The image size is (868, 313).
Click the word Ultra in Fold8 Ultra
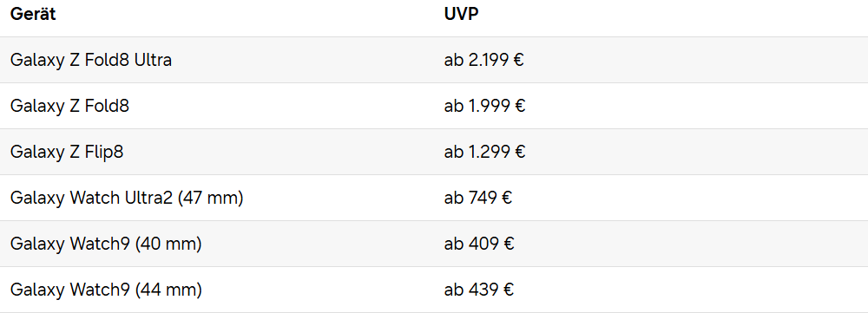[153, 60]
